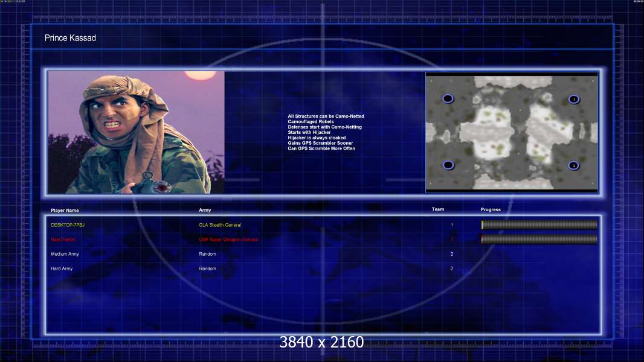Click 'All Structures can be Camo-Netted' line
The width and height of the screenshot is (644, 362).
click(326, 116)
